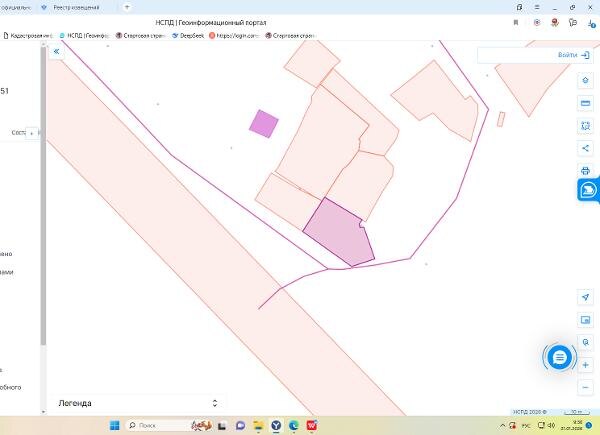Viewport: 600px width, 435px height.
Task: Show hidden system tray icons
Action: coord(502,425)
